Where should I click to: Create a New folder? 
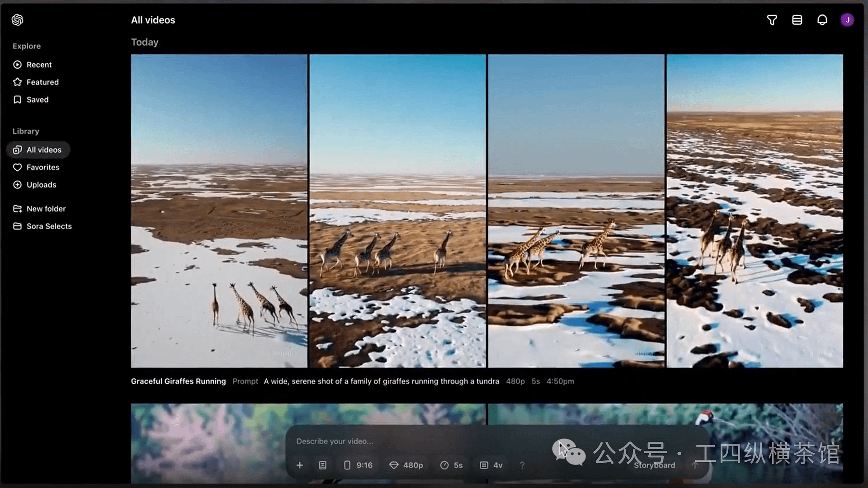(x=46, y=209)
